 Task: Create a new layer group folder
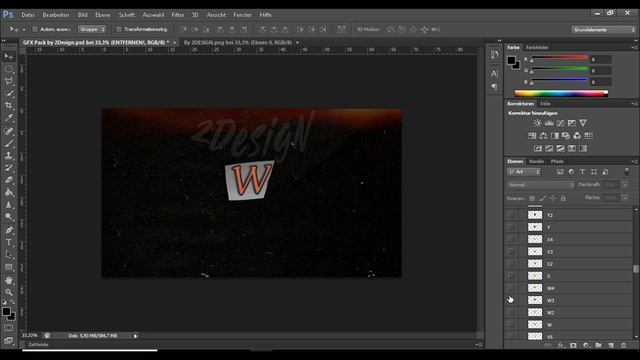coord(598,345)
